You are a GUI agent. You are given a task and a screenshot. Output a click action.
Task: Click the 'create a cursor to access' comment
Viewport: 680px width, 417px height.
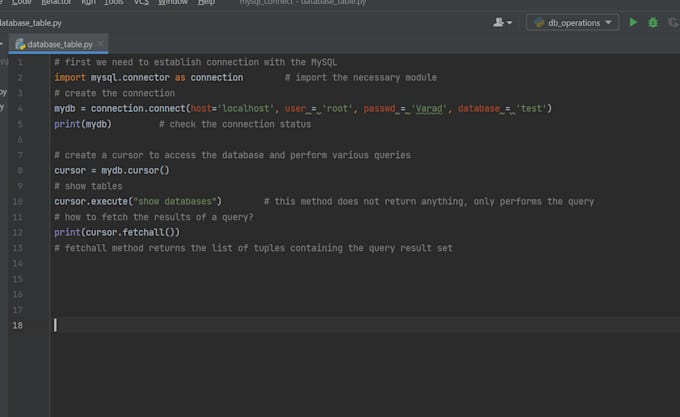232,155
